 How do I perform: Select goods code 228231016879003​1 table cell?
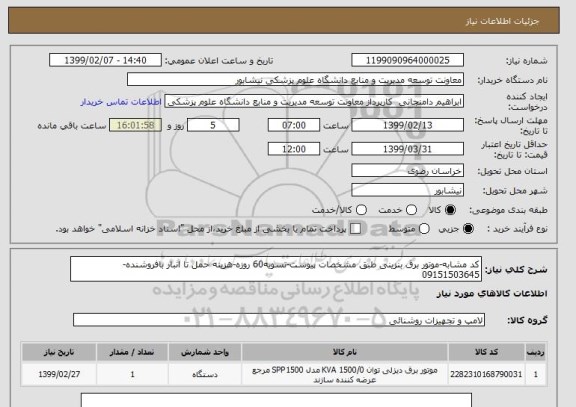(x=486, y=374)
